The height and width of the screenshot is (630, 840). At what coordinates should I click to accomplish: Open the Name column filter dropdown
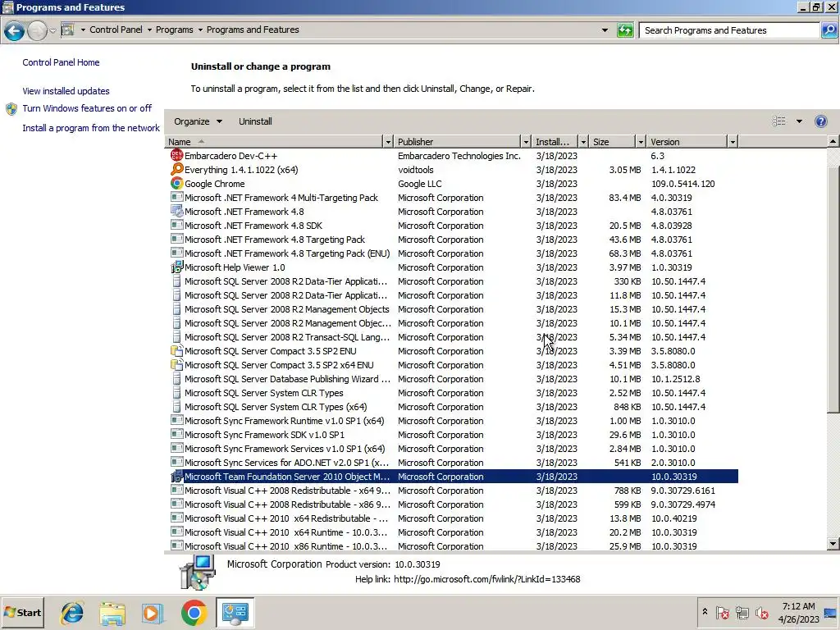point(388,141)
